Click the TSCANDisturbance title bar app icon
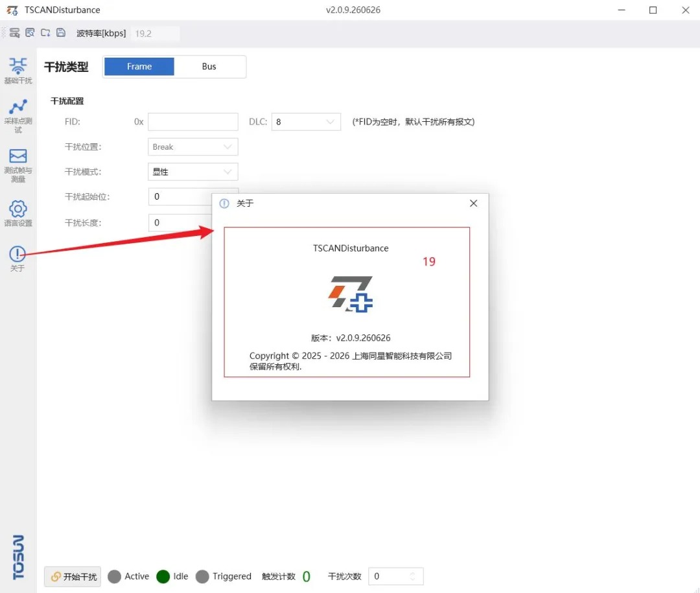Viewport: 700px width, 593px height. [12, 10]
